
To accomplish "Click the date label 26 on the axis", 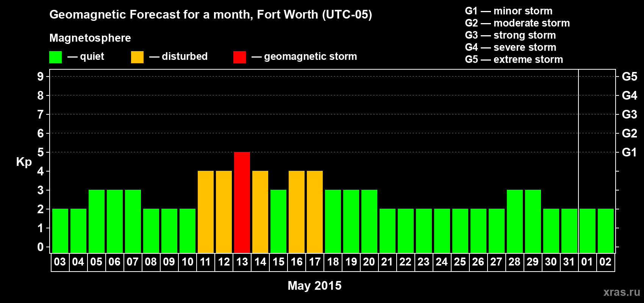I will [x=478, y=262].
